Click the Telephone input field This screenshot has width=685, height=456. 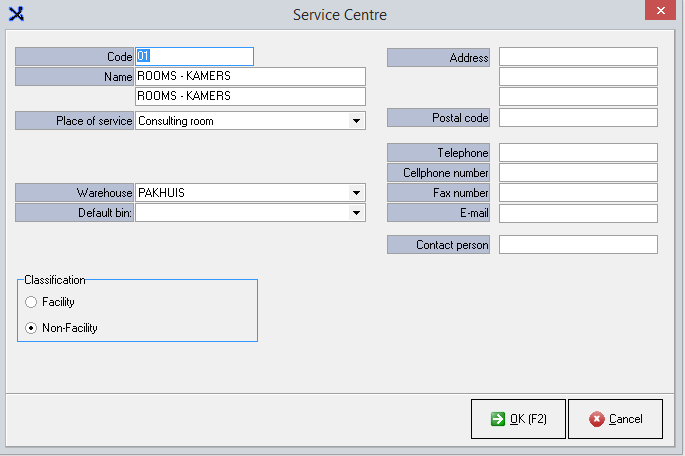(578, 153)
